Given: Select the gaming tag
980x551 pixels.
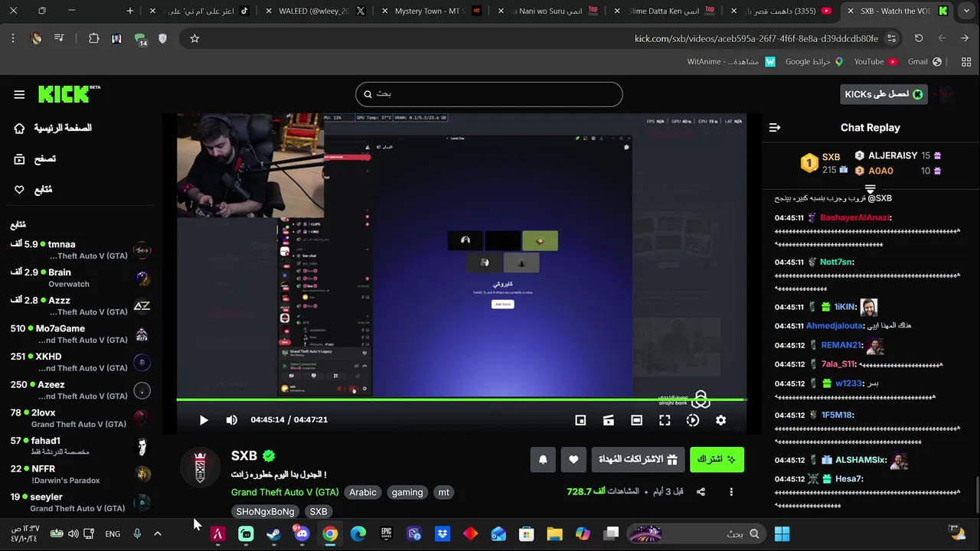Looking at the screenshot, I should [407, 492].
